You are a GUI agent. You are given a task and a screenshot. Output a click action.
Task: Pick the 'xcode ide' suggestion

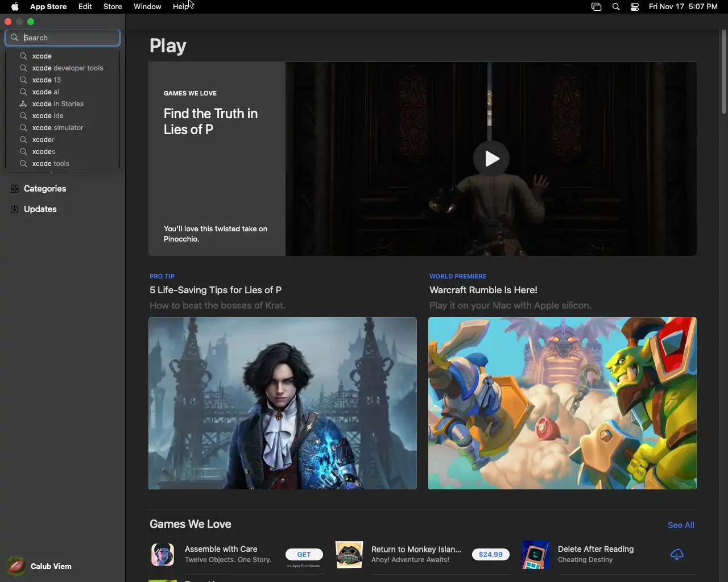point(63,116)
